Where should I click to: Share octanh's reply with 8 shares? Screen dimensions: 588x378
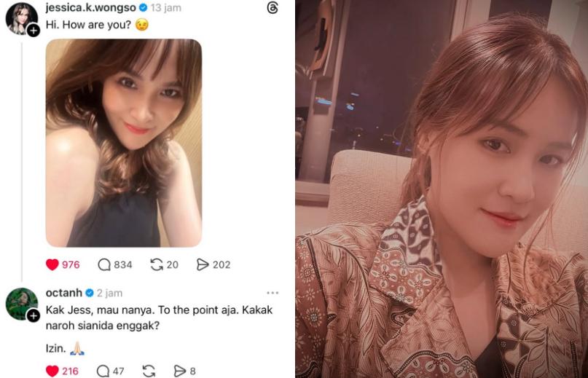(180, 371)
